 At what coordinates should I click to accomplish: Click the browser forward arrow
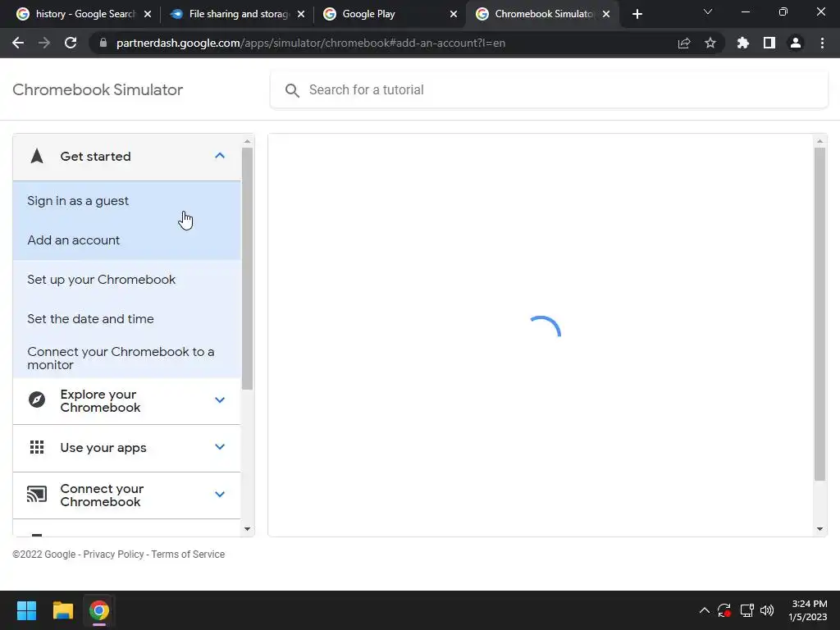coord(44,43)
